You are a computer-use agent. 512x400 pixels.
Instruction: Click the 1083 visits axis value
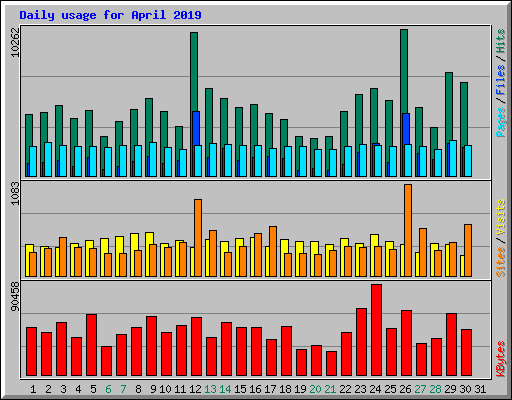pyautogui.click(x=15, y=193)
